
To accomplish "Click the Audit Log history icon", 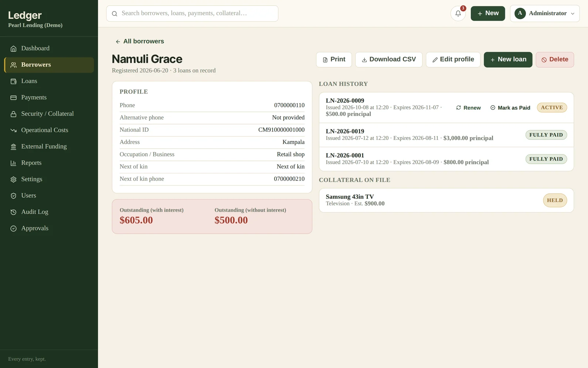I will (14, 212).
